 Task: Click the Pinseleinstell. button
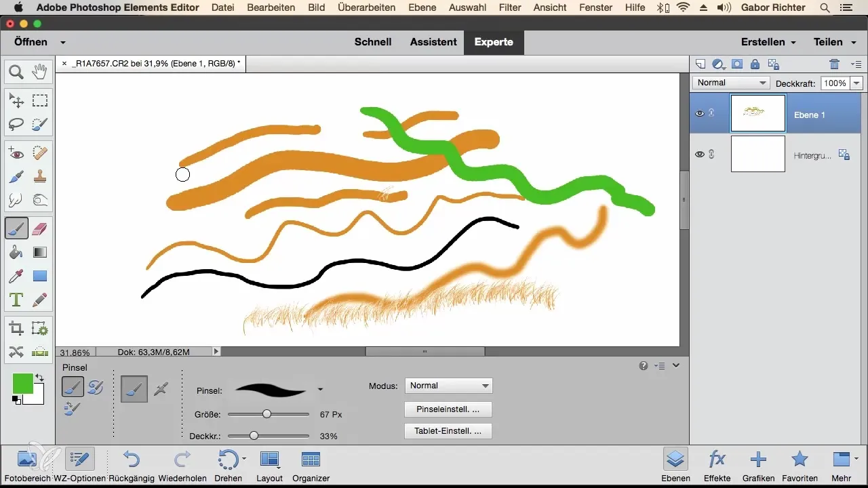(x=448, y=409)
